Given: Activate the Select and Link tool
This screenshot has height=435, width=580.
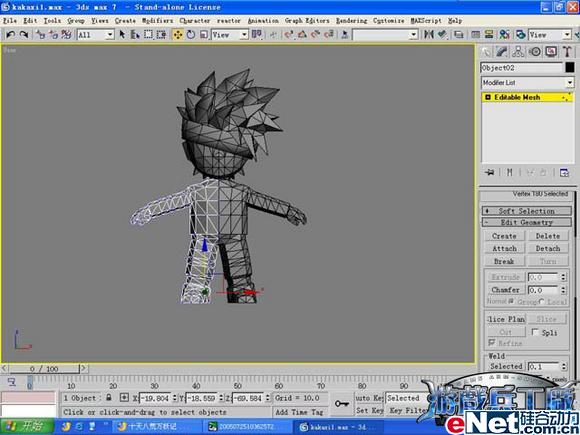Looking at the screenshot, I should (x=41, y=35).
